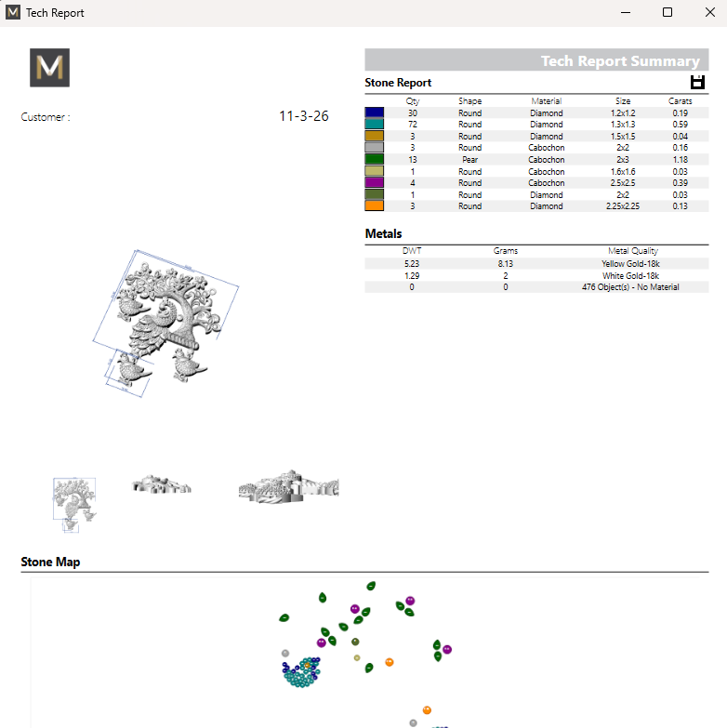This screenshot has height=728, width=727.
Task: Click the save icon beside Stone Report
Action: coord(696,83)
